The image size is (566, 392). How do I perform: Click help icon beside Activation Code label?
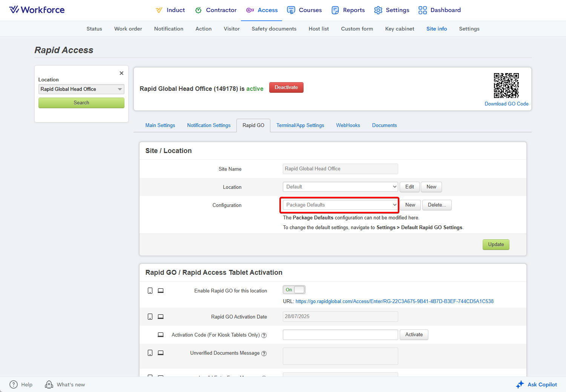pyautogui.click(x=264, y=335)
